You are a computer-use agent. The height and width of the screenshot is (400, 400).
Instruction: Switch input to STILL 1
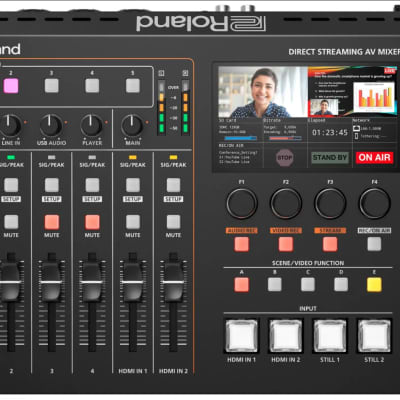point(330,336)
